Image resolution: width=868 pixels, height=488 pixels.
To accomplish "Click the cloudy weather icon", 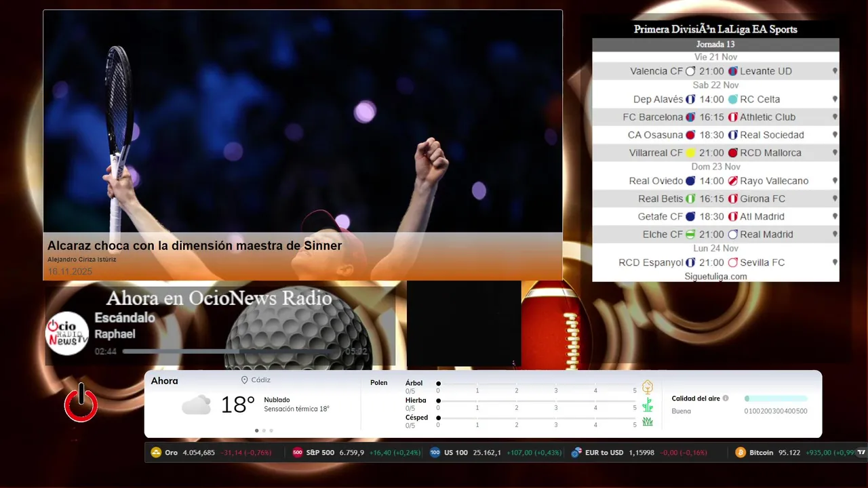I will 196,405.
